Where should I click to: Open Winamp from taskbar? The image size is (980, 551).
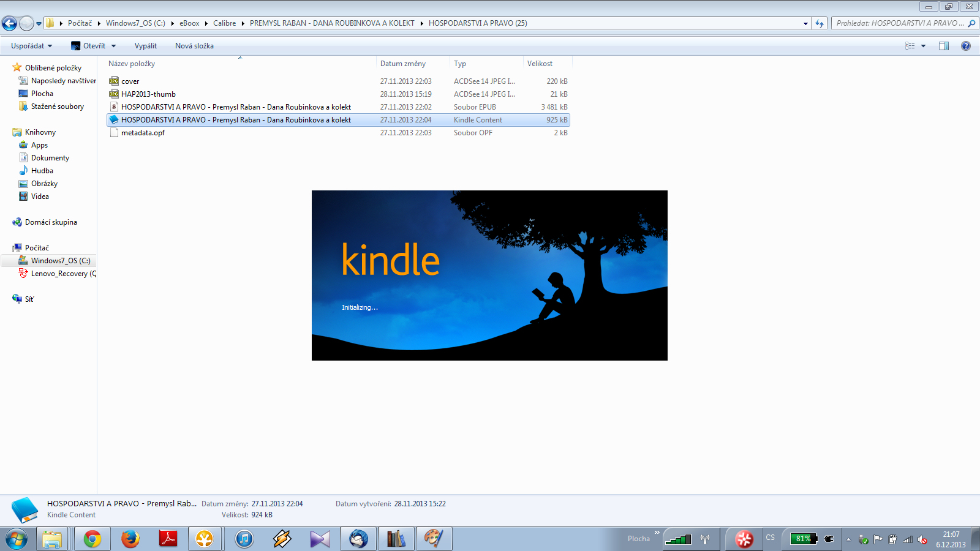click(282, 539)
